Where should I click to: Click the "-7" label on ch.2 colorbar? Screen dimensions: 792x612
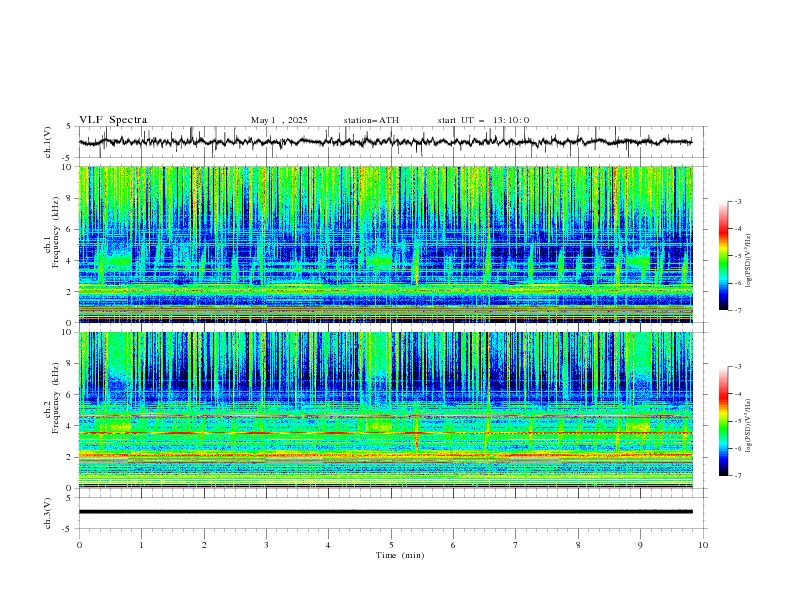click(737, 475)
